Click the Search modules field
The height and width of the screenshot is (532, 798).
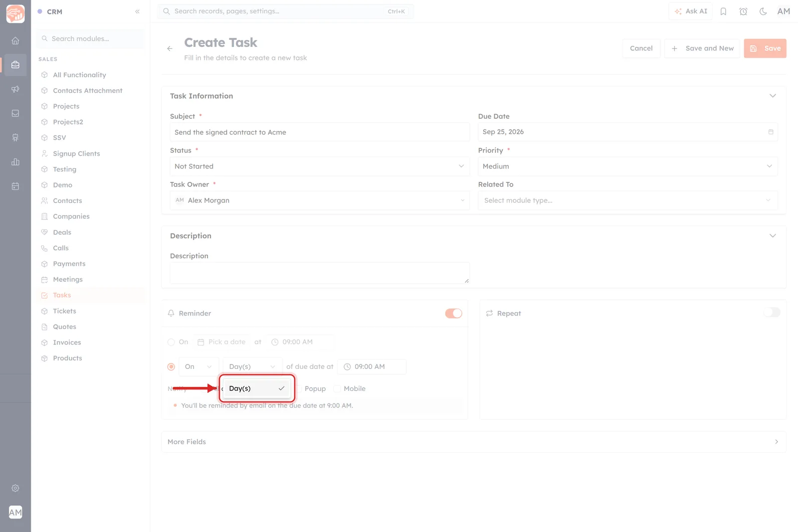pyautogui.click(x=90, y=39)
